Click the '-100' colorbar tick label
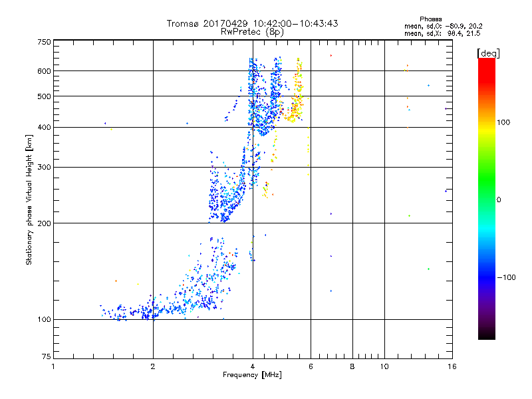The image size is (532, 399). (x=506, y=277)
